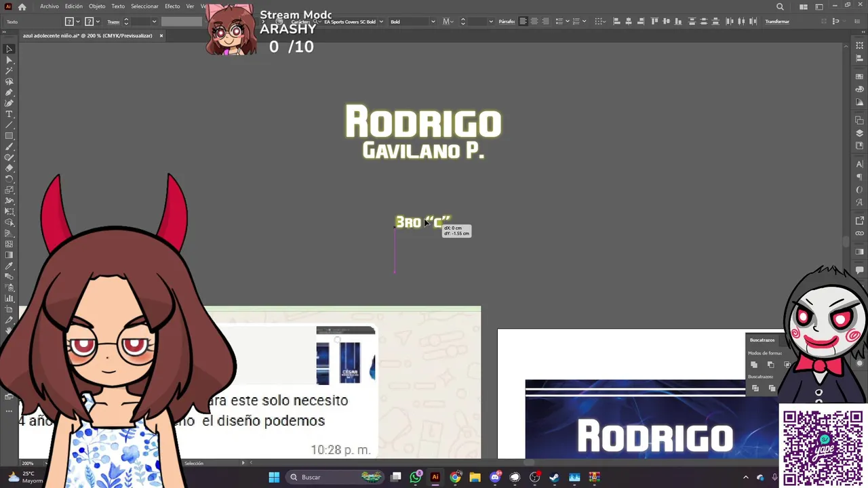Open the Párrafo panel link
This screenshot has height=488, width=868.
coord(507,22)
